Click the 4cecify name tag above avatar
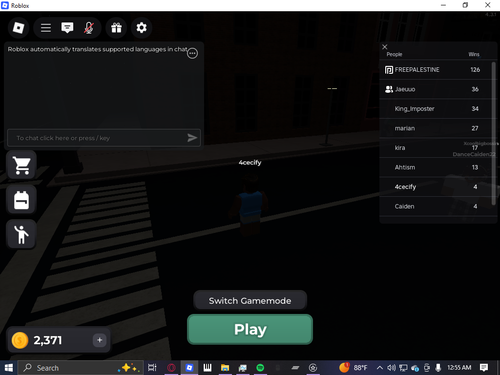Screen dimensions: 500x375 [250, 163]
